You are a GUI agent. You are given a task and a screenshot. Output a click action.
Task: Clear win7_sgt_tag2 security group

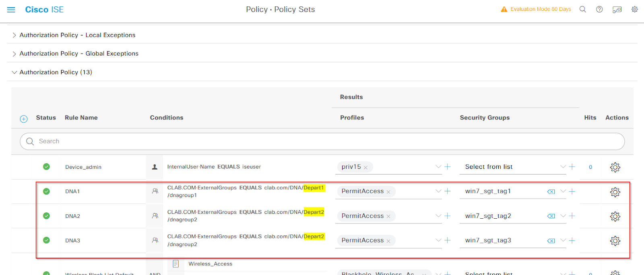[551, 216]
